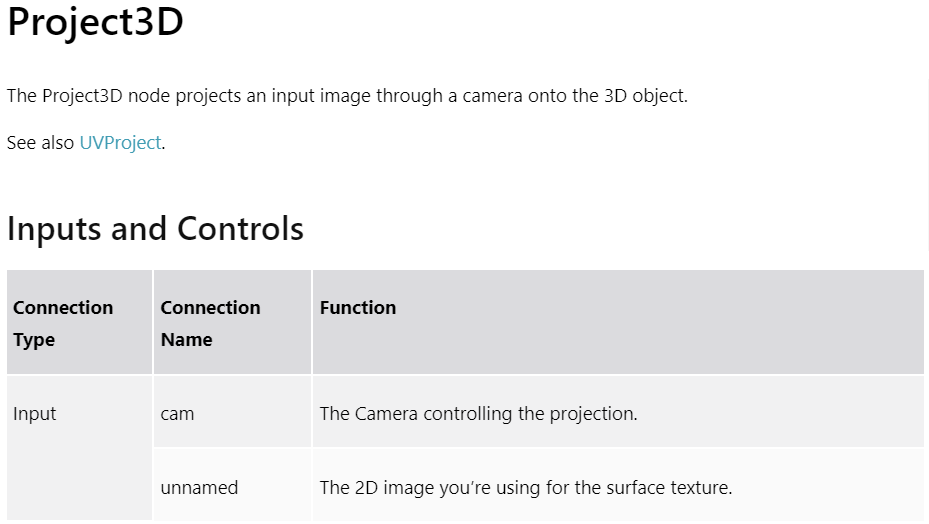Click the Camera controlling the projection text
The height and width of the screenshot is (524, 929).
click(479, 414)
